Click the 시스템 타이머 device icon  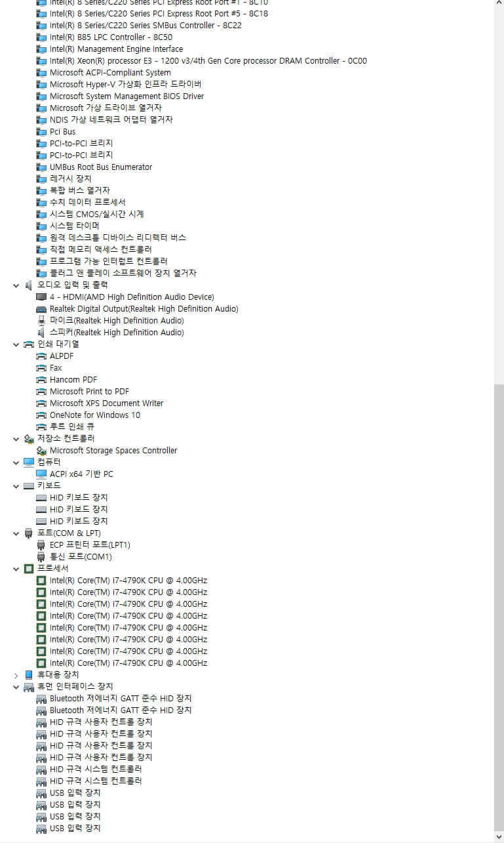pos(41,226)
